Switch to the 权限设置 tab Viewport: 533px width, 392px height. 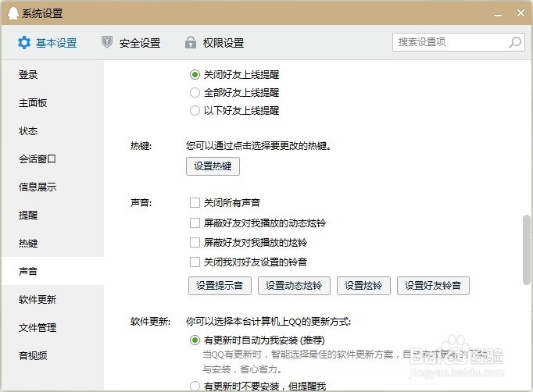pos(214,43)
